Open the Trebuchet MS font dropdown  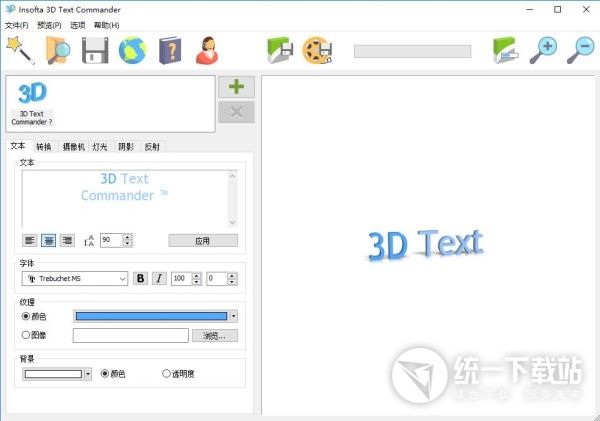pos(75,279)
